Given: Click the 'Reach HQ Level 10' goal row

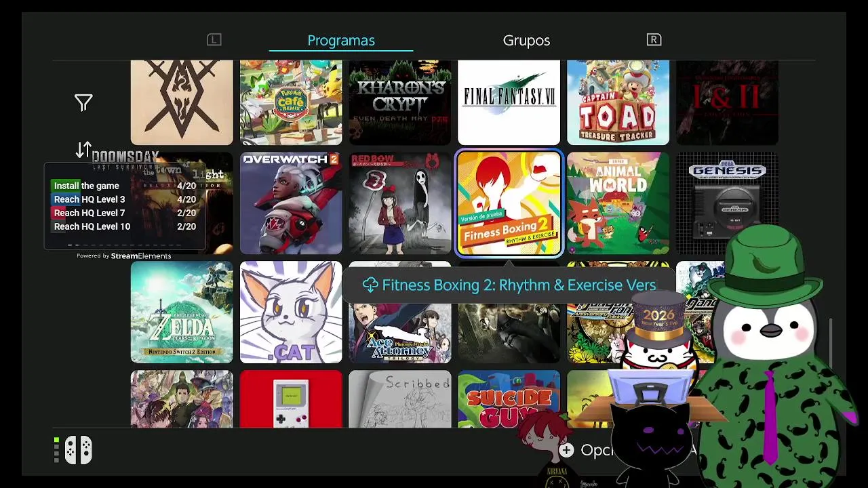Looking at the screenshot, I should point(125,226).
